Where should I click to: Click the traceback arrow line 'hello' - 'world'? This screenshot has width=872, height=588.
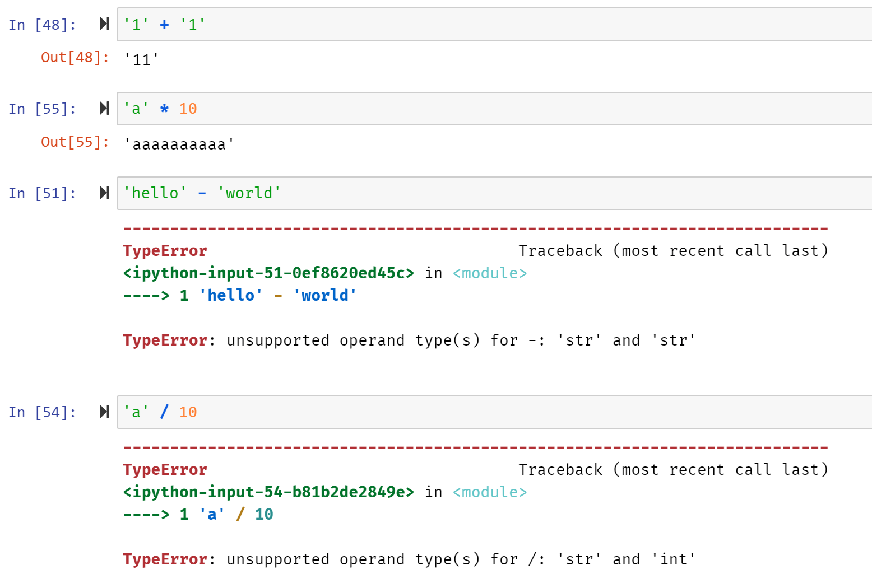pos(240,295)
